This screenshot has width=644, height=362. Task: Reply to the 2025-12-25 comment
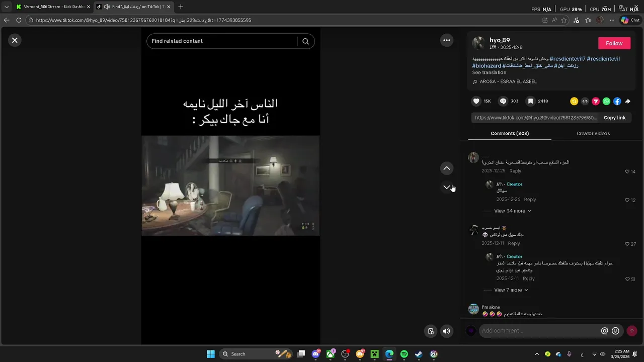point(515,171)
